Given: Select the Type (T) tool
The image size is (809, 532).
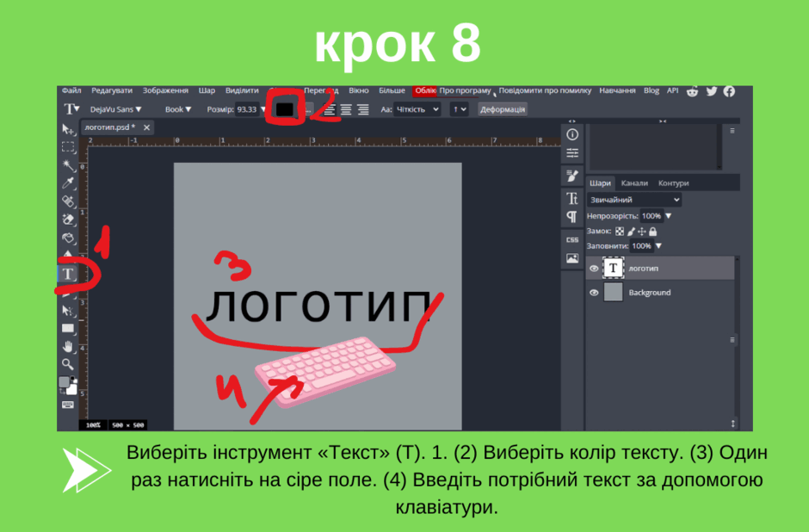Looking at the screenshot, I should 68,274.
